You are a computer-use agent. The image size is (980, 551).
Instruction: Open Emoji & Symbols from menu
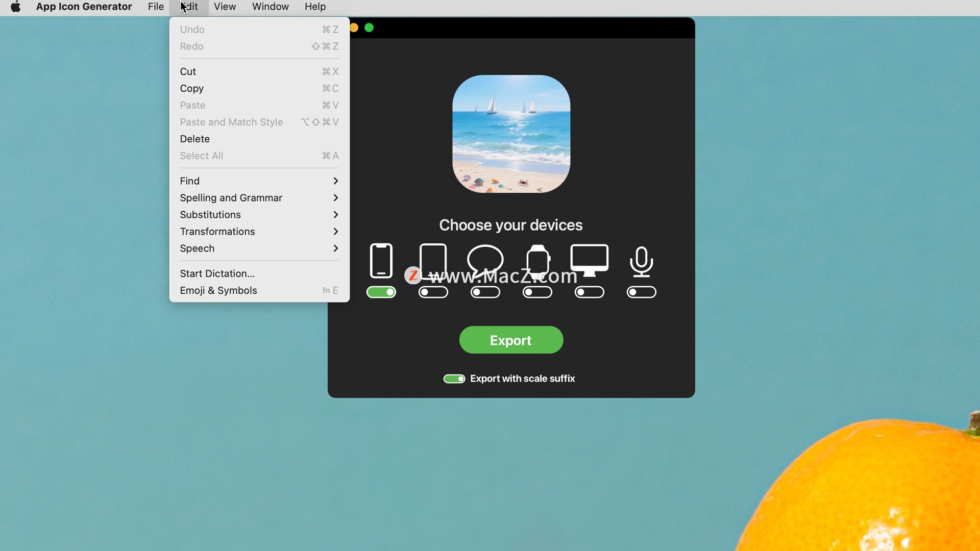[x=259, y=290]
